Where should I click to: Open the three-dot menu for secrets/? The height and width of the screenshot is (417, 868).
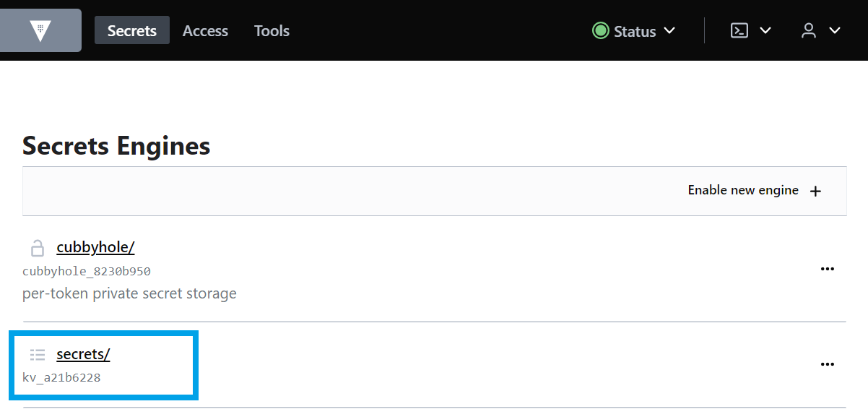click(x=828, y=364)
